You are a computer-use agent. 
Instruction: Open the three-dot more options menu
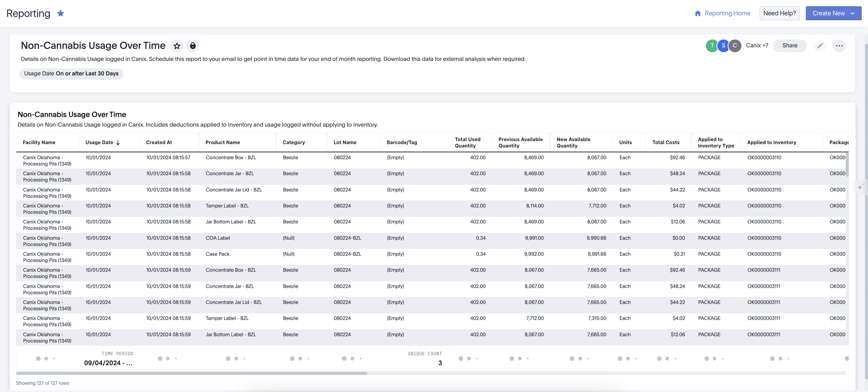[x=839, y=46]
